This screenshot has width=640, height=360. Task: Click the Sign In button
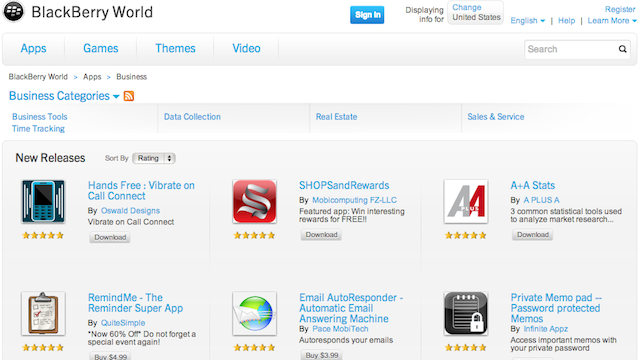click(x=367, y=15)
